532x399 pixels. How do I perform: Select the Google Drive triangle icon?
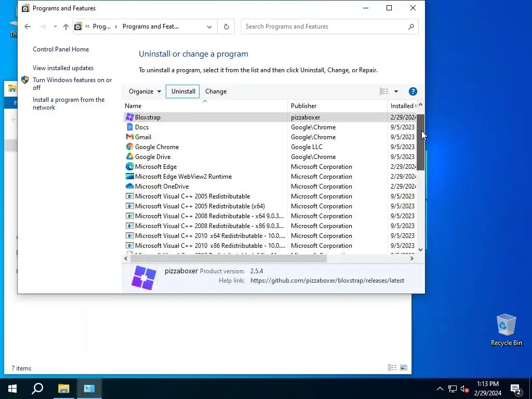[129, 156]
